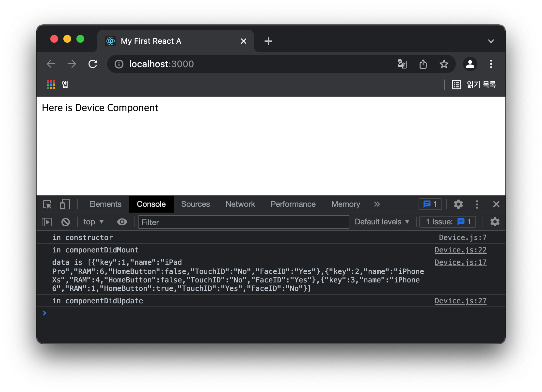The width and height of the screenshot is (542, 392).
Task: Go forward to next page
Action: click(72, 64)
